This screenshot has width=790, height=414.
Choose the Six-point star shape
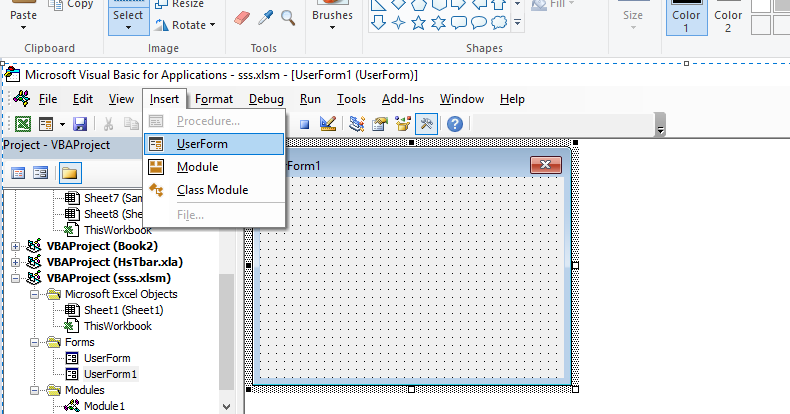click(438, 23)
